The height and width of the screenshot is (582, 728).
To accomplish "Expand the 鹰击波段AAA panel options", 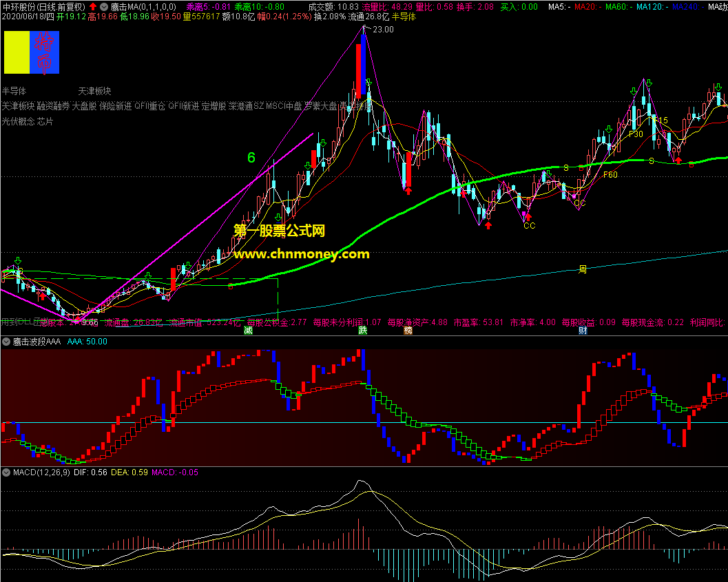I will (x=6, y=342).
